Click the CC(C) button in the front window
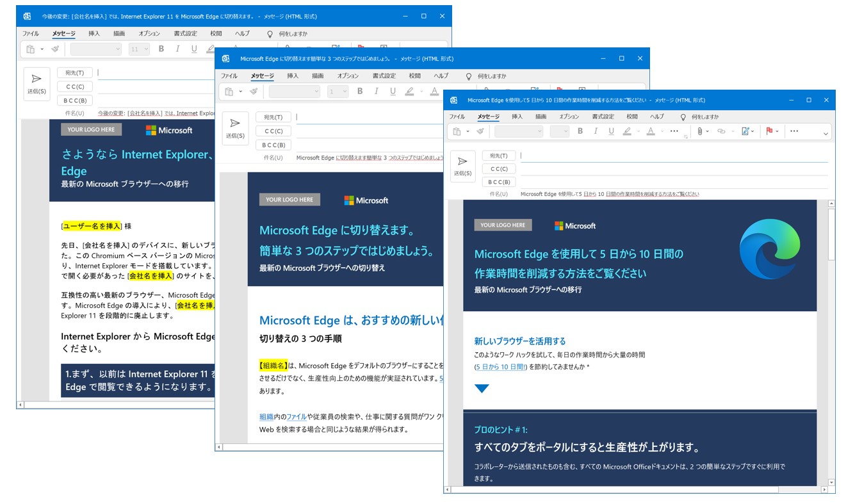 (498, 169)
